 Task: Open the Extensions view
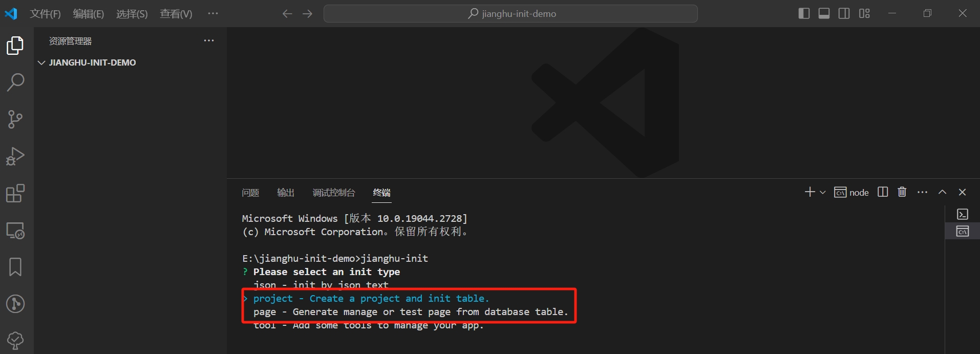15,194
